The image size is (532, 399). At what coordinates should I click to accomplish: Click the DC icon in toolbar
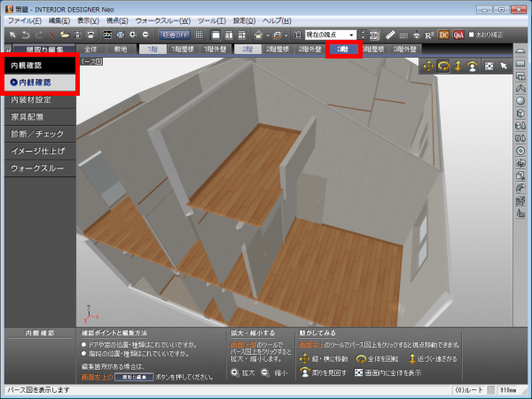tap(443, 34)
